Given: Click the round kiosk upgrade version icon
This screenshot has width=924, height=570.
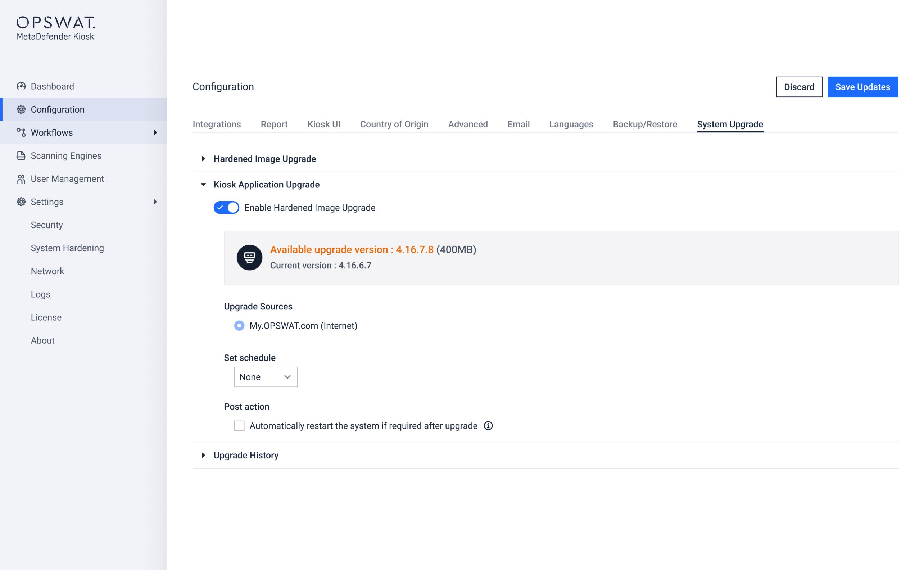Looking at the screenshot, I should coord(249,258).
